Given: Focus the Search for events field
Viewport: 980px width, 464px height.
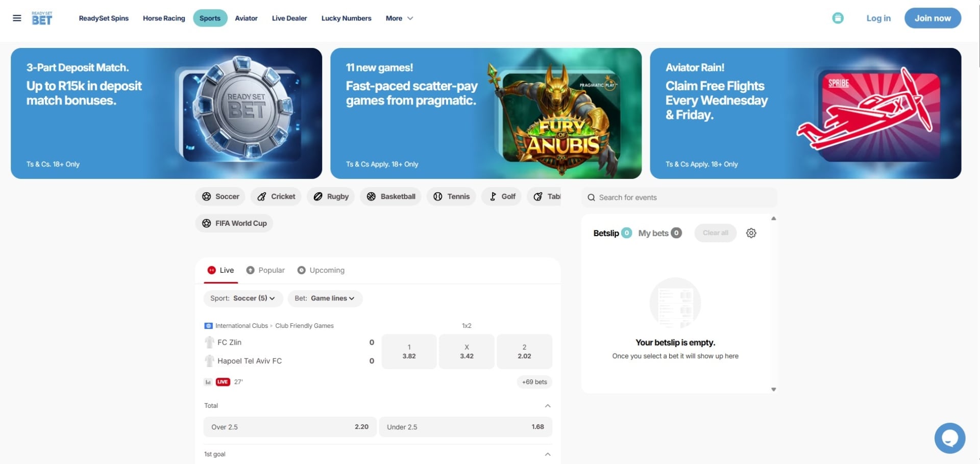Looking at the screenshot, I should point(679,197).
